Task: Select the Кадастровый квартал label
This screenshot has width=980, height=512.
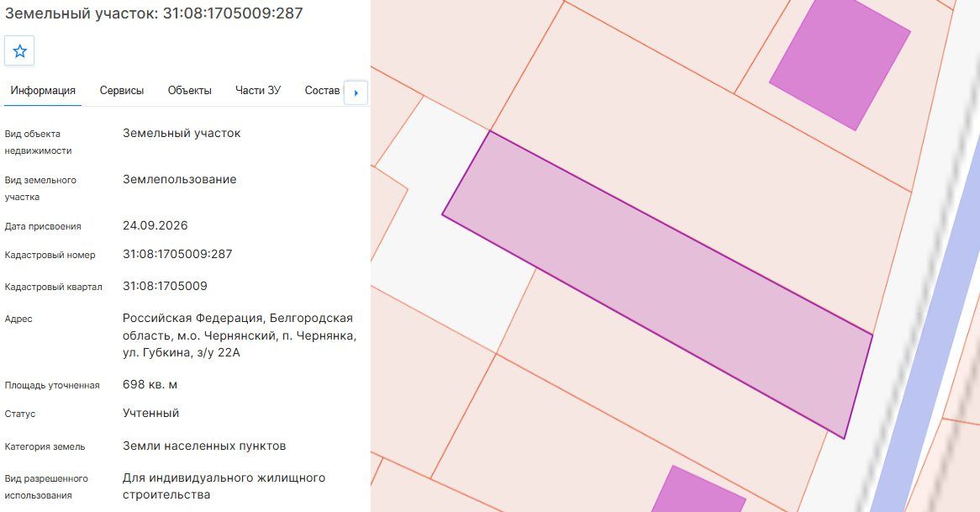Action: coord(53,287)
